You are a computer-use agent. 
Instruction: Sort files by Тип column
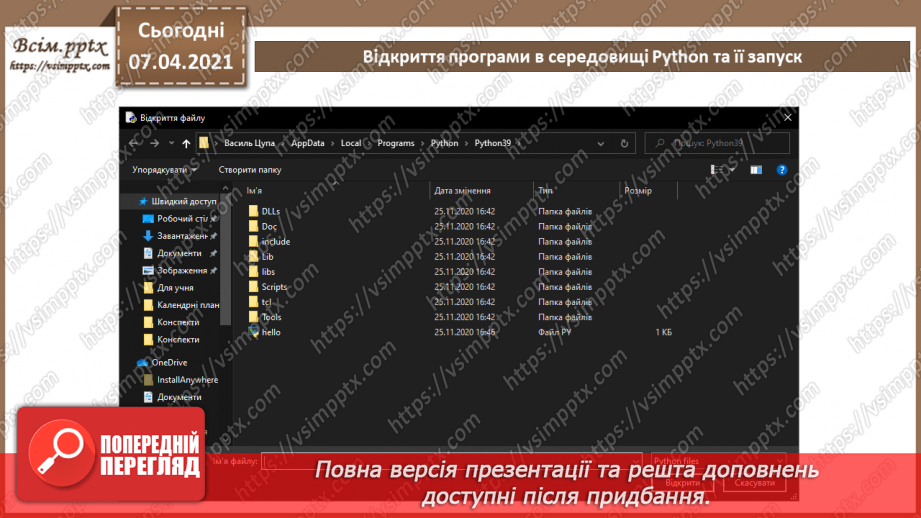pyautogui.click(x=546, y=191)
